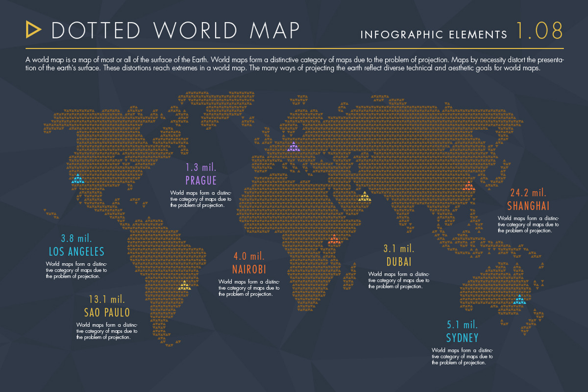Click the description paragraph under Dubai
The image size is (588, 392).
click(398, 280)
